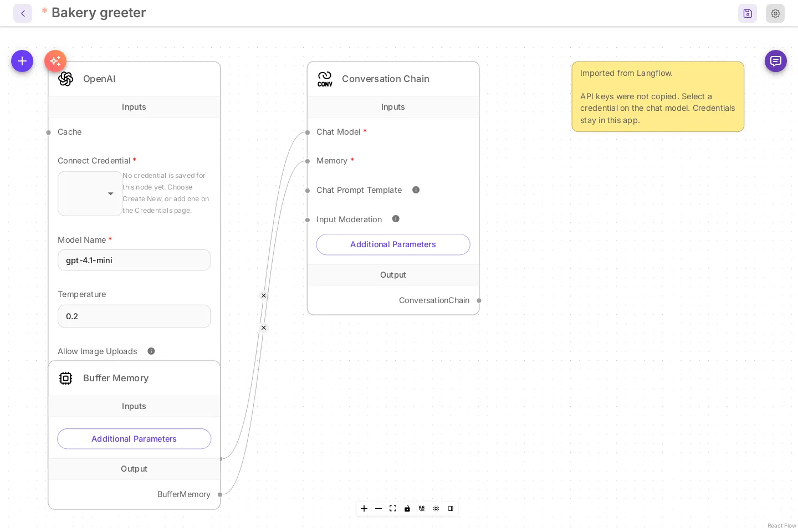798x532 pixels.
Task: Click info icon beside Allow Image Uploads
Action: point(151,351)
